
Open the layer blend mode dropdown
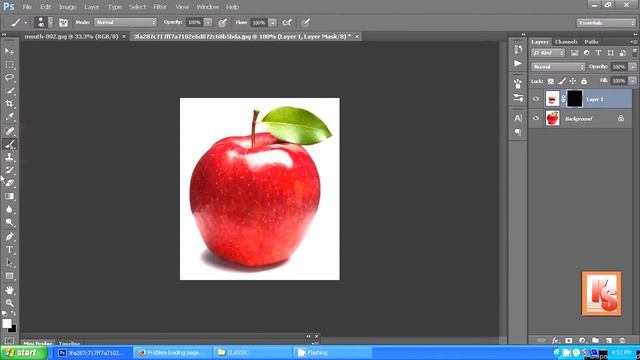point(558,67)
